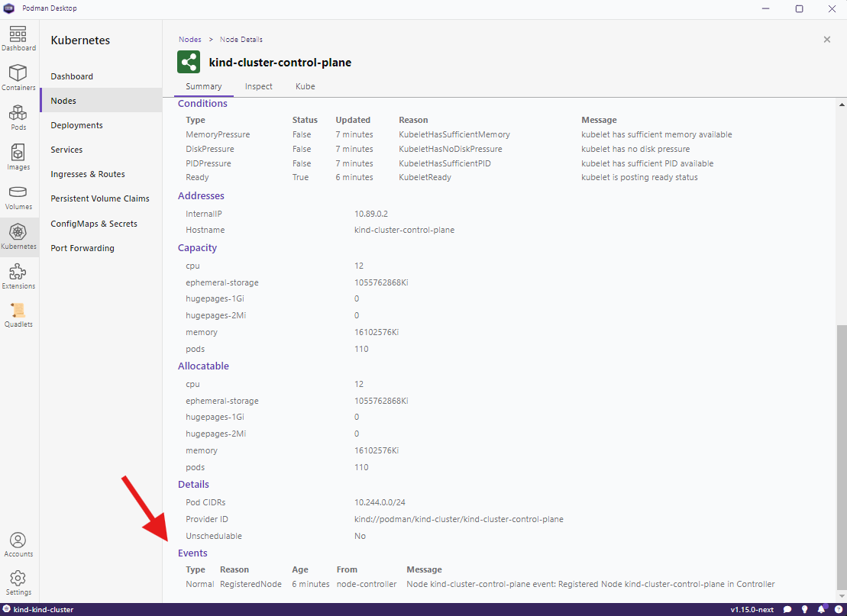The height and width of the screenshot is (616, 847).
Task: Switch to the Kube tab
Action: pyautogui.click(x=306, y=86)
